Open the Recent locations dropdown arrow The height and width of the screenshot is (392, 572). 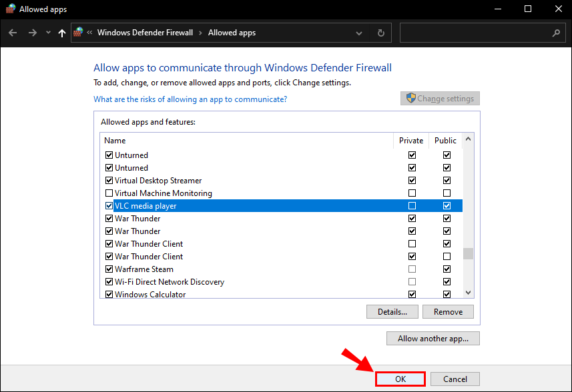tap(48, 33)
